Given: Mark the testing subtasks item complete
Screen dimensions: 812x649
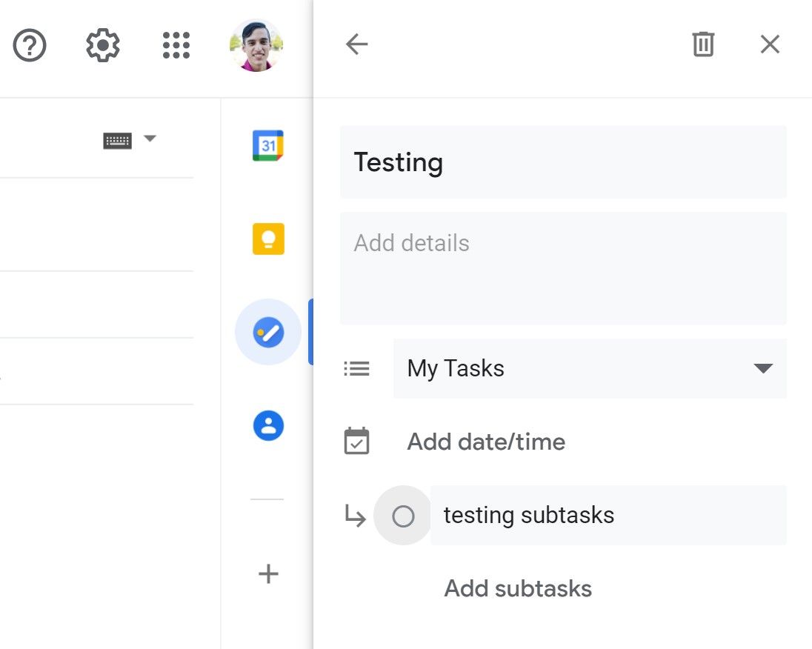Looking at the screenshot, I should [403, 516].
